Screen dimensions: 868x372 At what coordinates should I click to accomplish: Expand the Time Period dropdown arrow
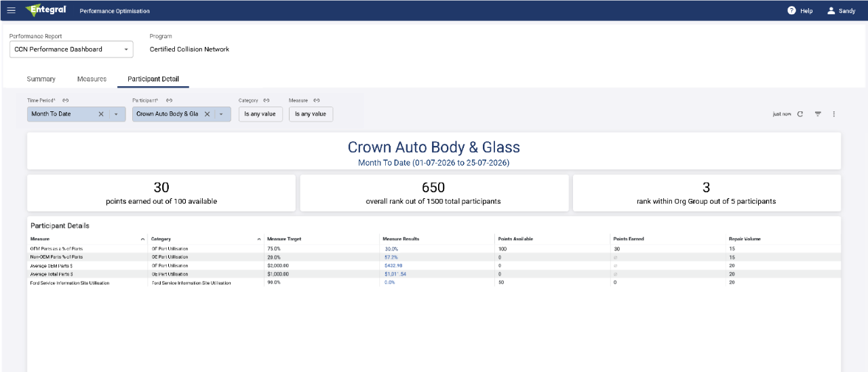(116, 114)
